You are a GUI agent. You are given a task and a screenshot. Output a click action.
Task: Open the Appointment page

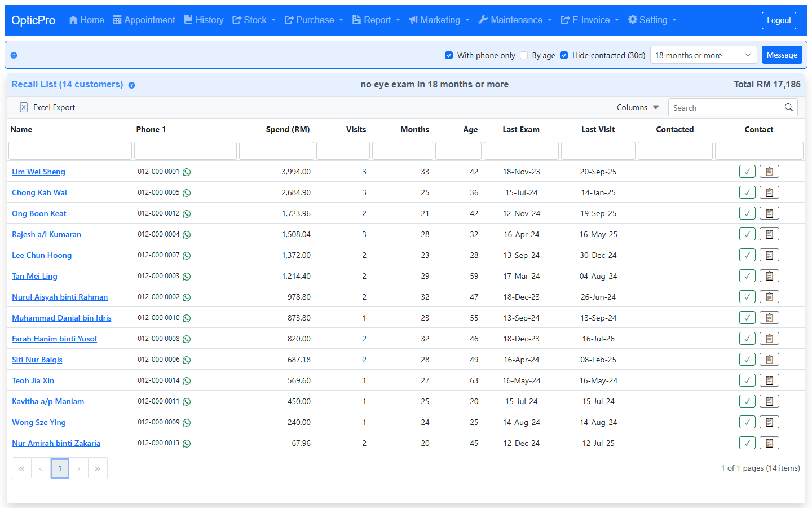pos(144,20)
